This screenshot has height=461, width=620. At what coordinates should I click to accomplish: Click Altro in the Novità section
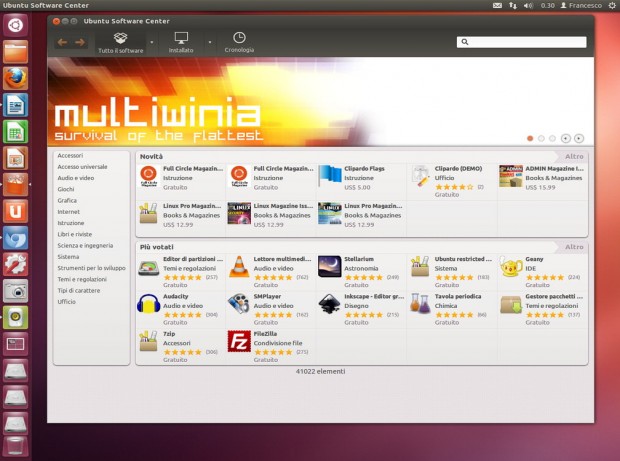(x=574, y=157)
